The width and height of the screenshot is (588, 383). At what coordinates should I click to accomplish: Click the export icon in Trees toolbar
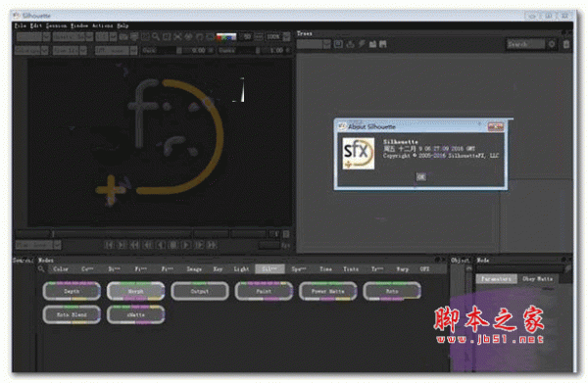[350, 44]
